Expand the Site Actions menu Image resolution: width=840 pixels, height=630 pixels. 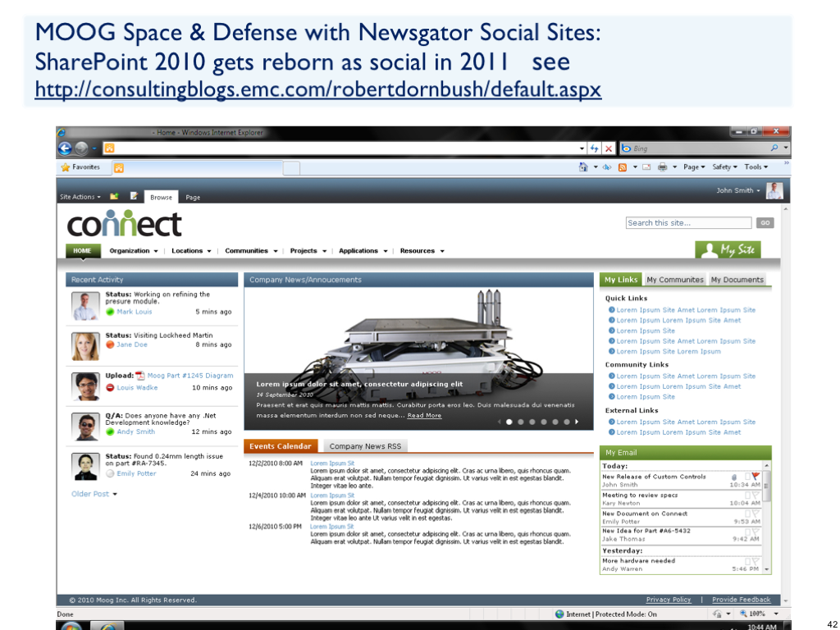[x=80, y=197]
